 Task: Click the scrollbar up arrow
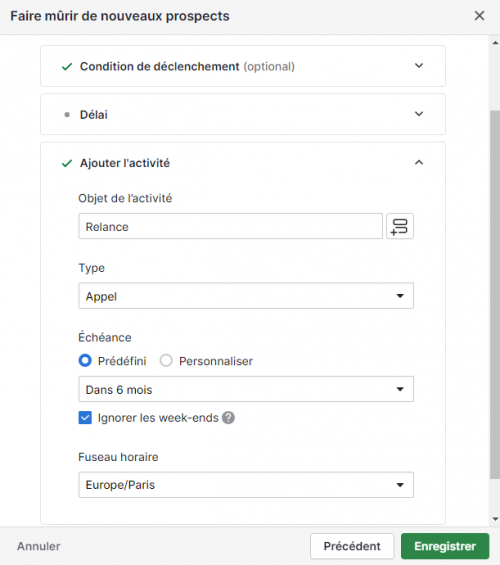tap(495, 43)
